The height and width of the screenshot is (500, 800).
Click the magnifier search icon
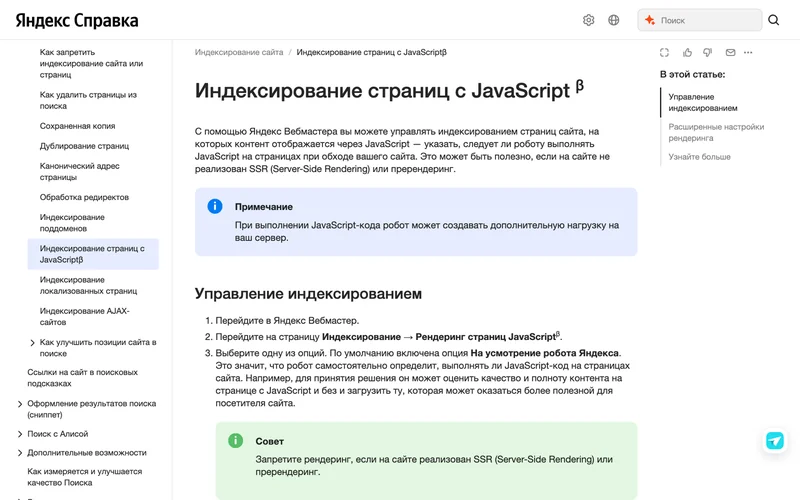(x=773, y=20)
